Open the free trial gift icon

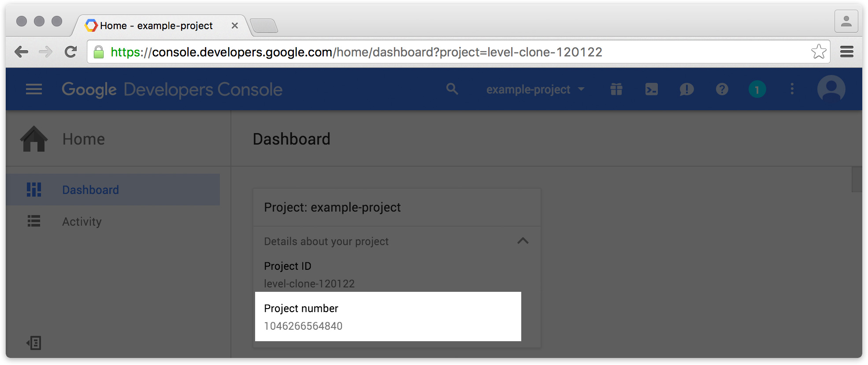[x=616, y=89]
